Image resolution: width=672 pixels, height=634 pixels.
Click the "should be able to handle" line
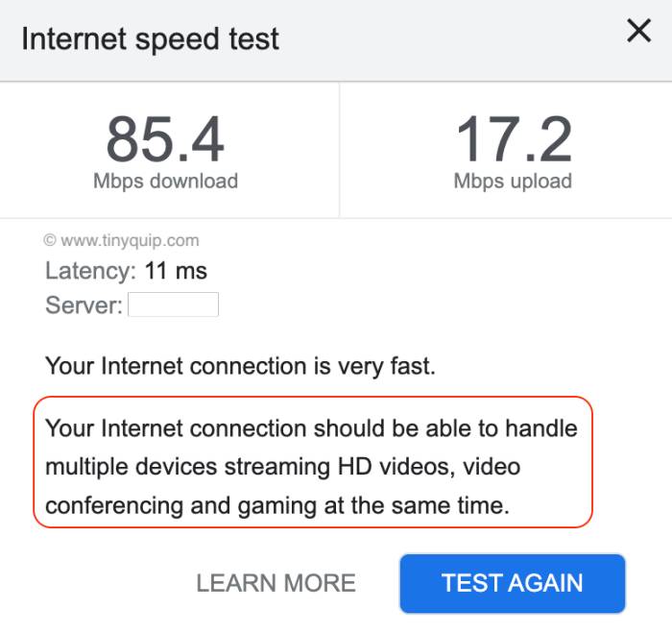(312, 427)
